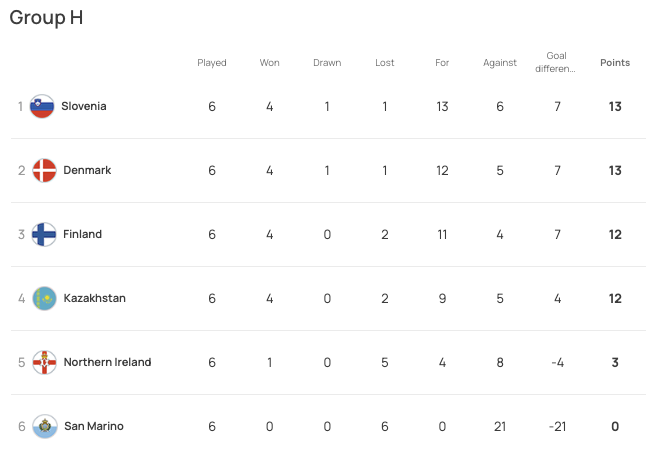This screenshot has height=457, width=646.
Task: Select the Kazakhstan team name
Action: [94, 299]
